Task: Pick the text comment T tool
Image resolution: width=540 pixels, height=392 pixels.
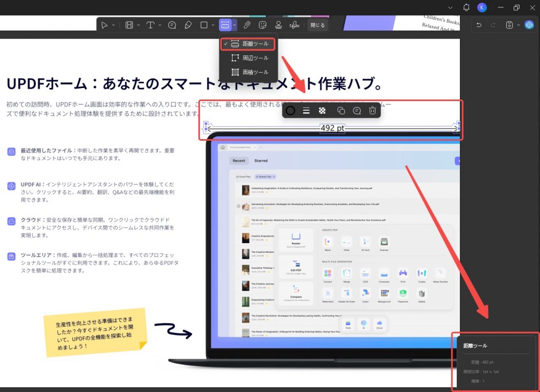Action: tap(150, 25)
